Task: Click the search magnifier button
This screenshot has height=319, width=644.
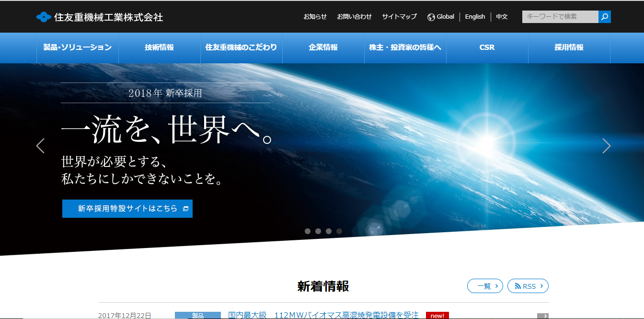Action: [x=605, y=17]
